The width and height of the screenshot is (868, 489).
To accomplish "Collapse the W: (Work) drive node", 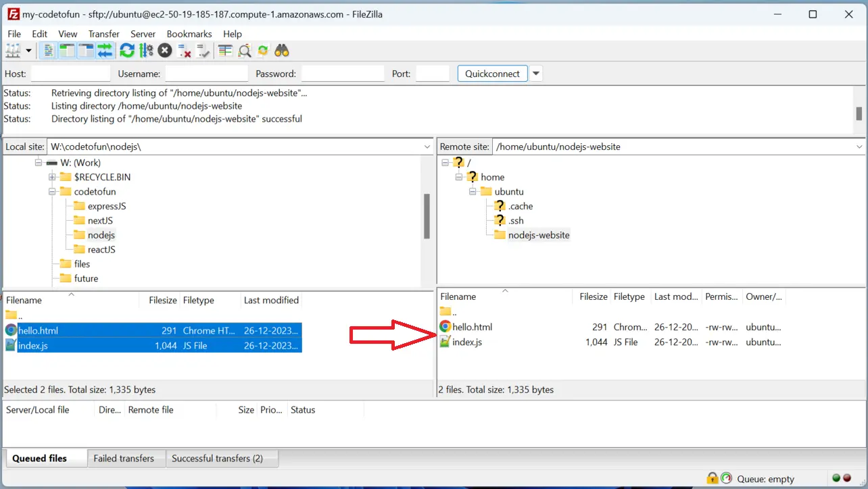I will [x=39, y=163].
